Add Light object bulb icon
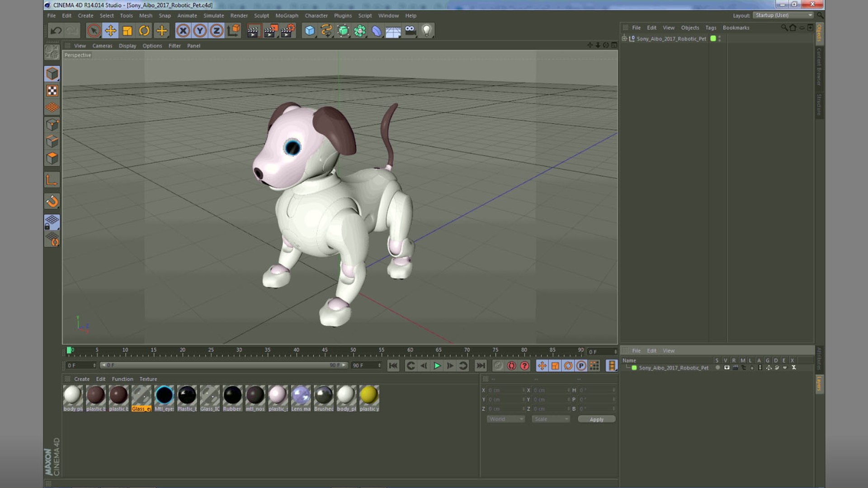Image resolution: width=868 pixels, height=488 pixels. click(x=427, y=31)
